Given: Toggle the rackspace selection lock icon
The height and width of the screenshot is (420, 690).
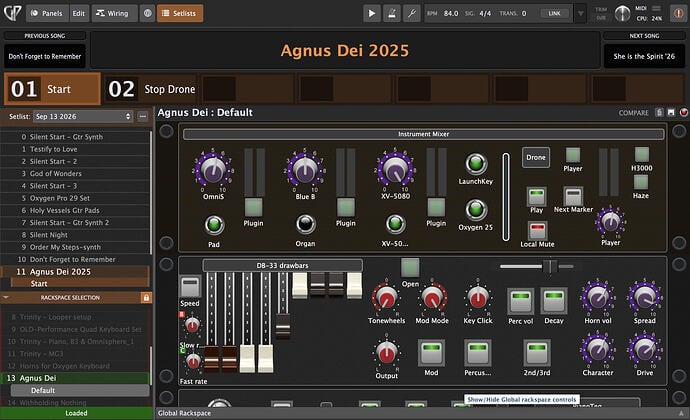Looking at the screenshot, I should (146, 298).
